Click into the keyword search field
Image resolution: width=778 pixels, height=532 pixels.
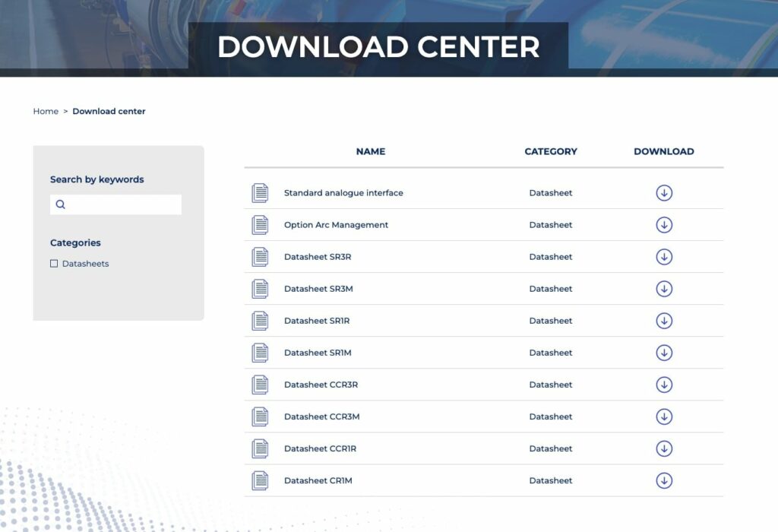click(122, 204)
